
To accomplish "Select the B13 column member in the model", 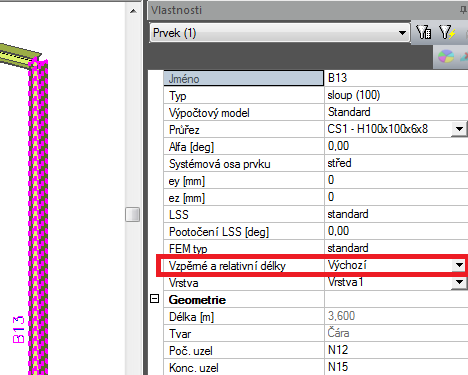I will pyautogui.click(x=38, y=217).
